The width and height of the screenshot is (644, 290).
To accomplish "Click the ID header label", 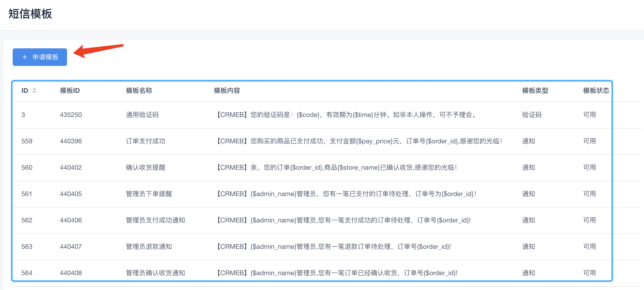I will 25,91.
